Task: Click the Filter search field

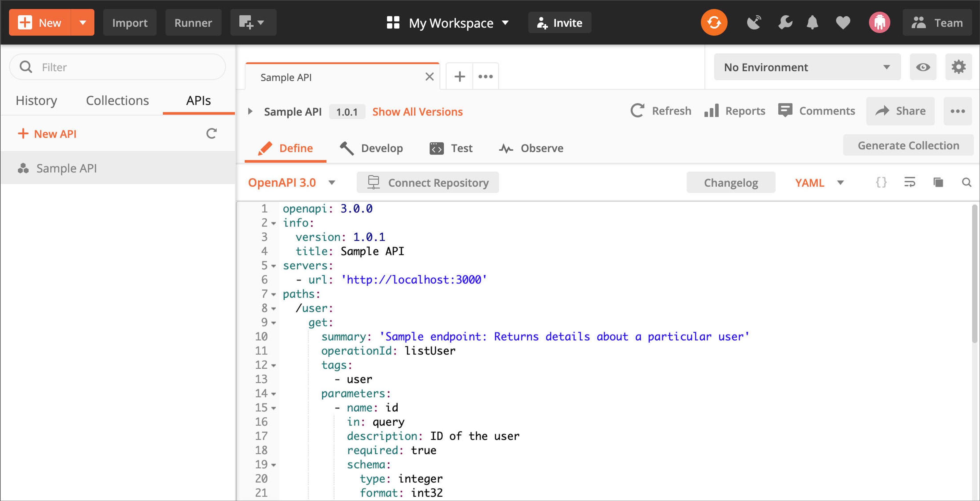Action: click(x=117, y=67)
